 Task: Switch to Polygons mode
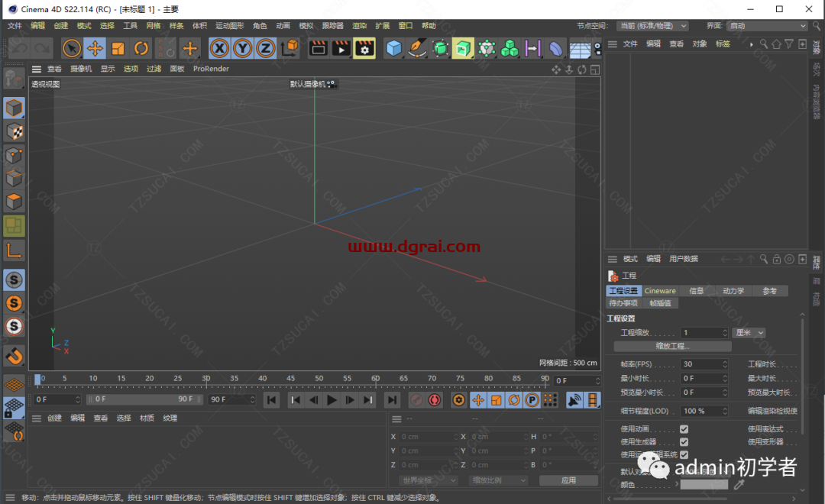point(15,201)
